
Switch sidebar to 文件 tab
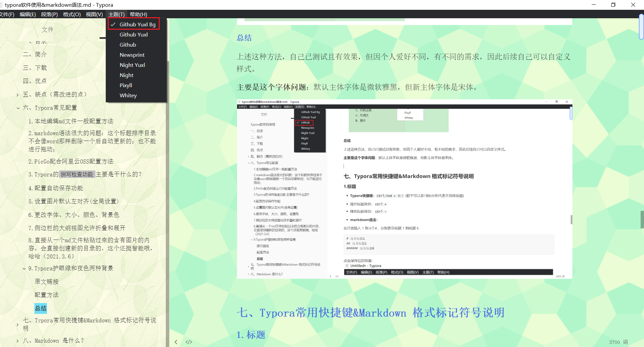tap(48, 30)
